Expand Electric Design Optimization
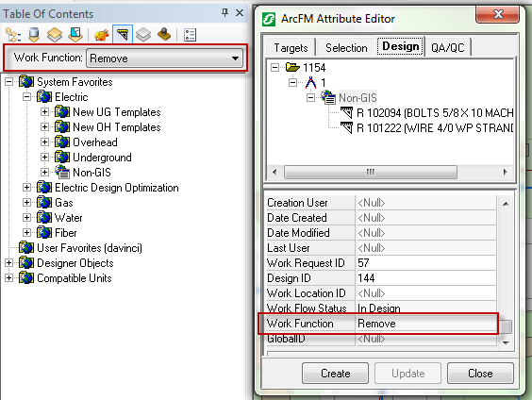The width and height of the screenshot is (532, 400). pos(26,188)
